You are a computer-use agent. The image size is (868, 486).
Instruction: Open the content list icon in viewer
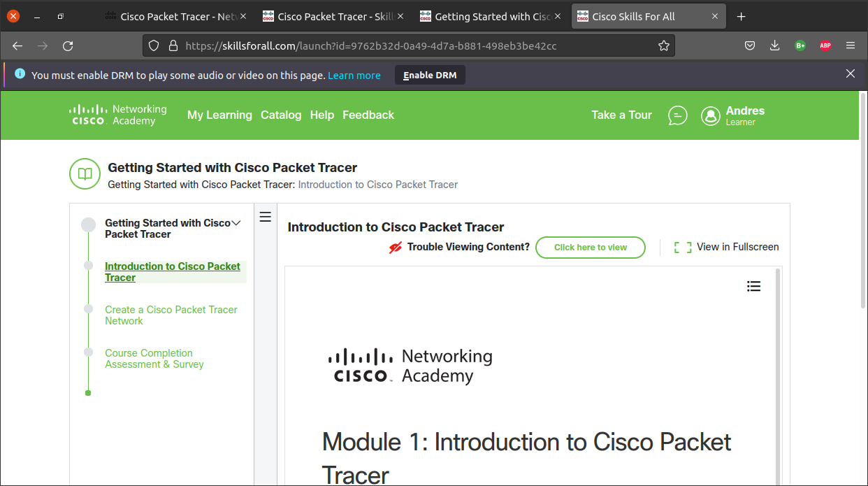753,286
